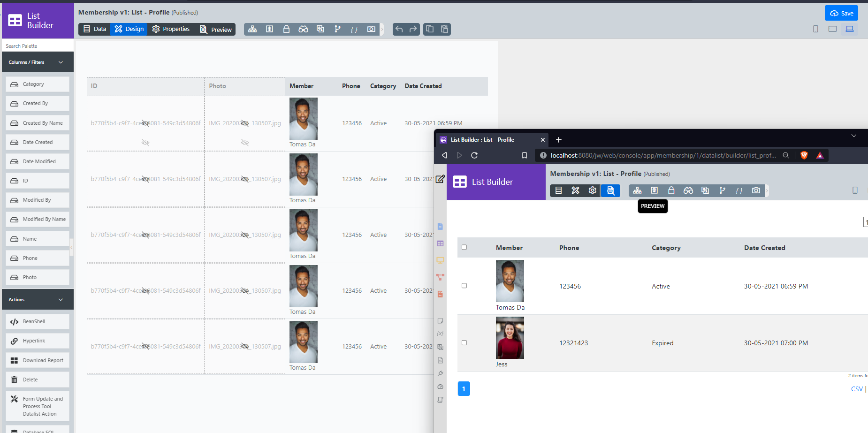This screenshot has height=433, width=868.
Task: Click the Save button
Action: [841, 13]
